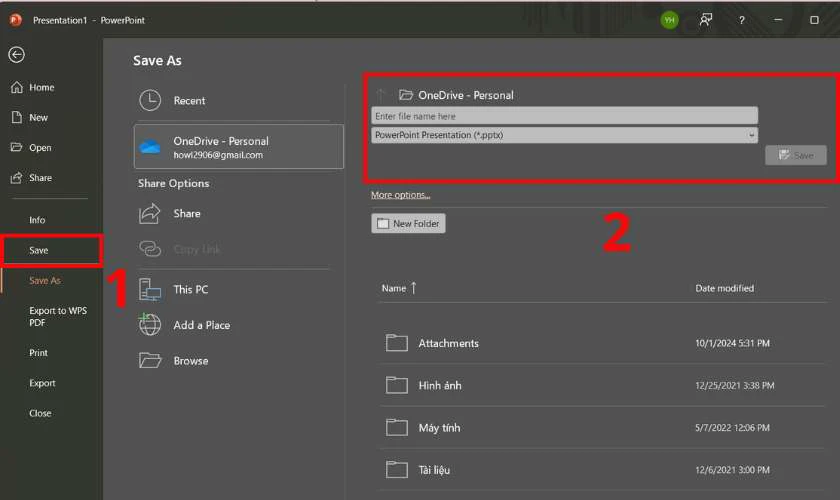This screenshot has height=500, width=840.
Task: Click the OneDrive cloud icon
Action: pos(150,146)
